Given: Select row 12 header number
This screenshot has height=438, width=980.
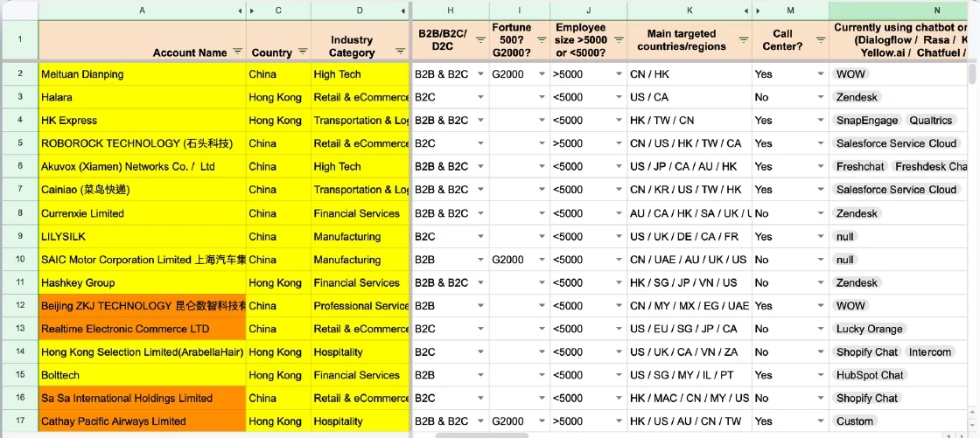Looking at the screenshot, I should [20, 306].
